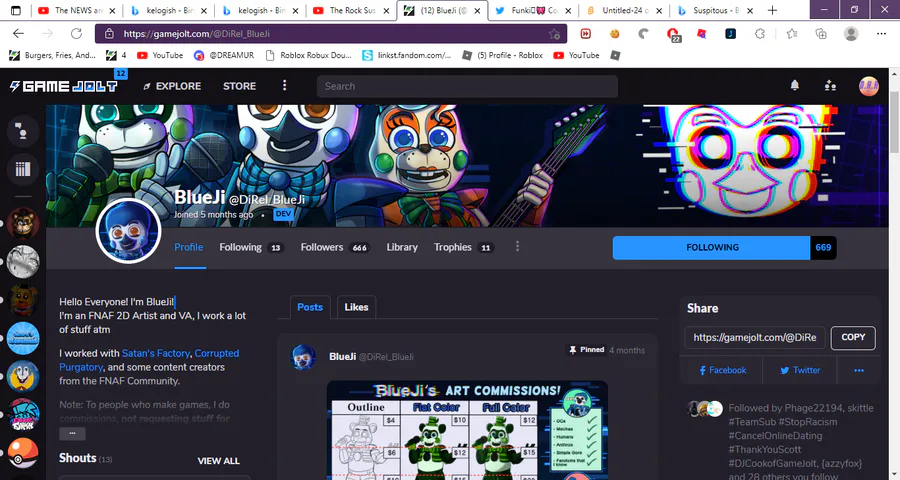
Task: Open the Library tab
Action: 402,247
